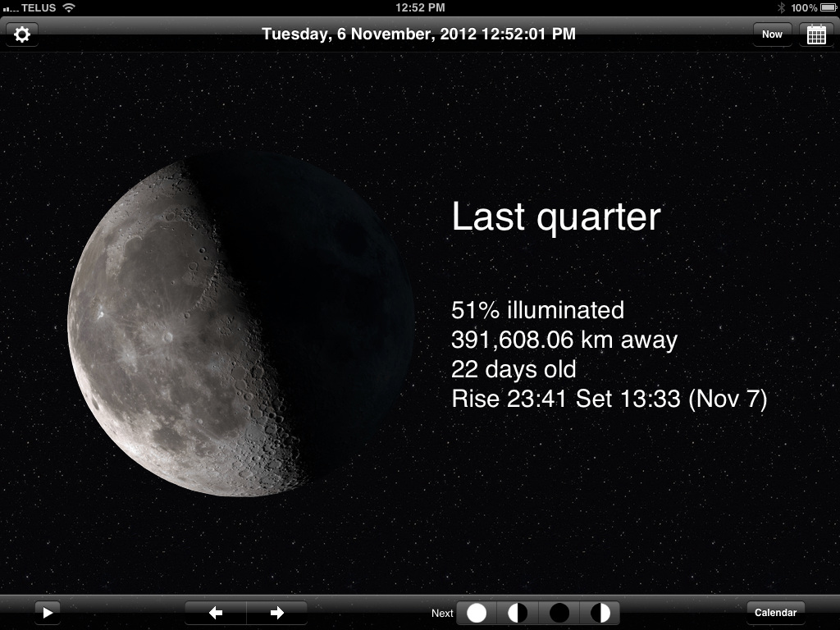Tap the Now button
Screen dimensions: 840x630
point(772,34)
